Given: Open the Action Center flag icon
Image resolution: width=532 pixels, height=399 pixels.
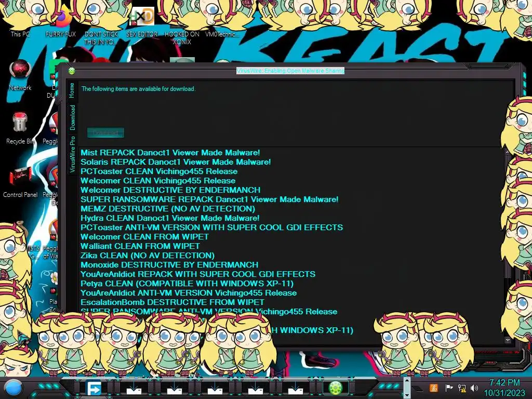Looking at the screenshot, I should 448,388.
